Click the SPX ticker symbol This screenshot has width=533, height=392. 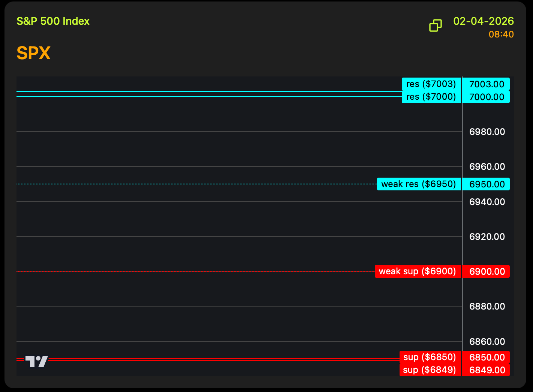[33, 53]
